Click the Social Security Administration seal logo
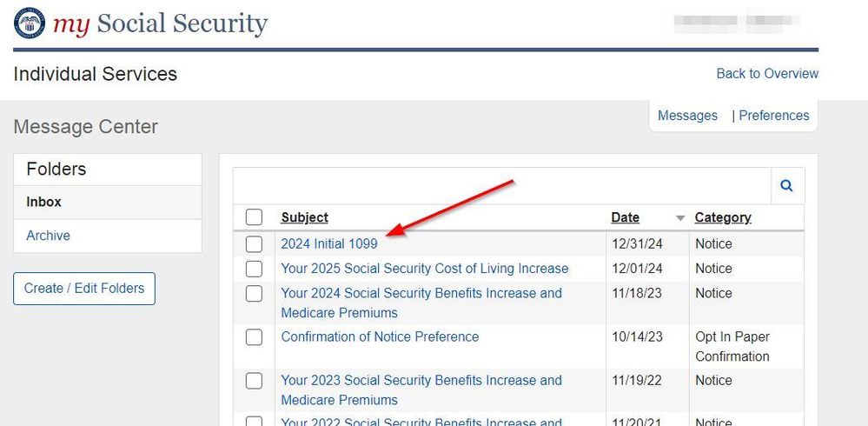The height and width of the screenshot is (426, 868). pos(30,23)
